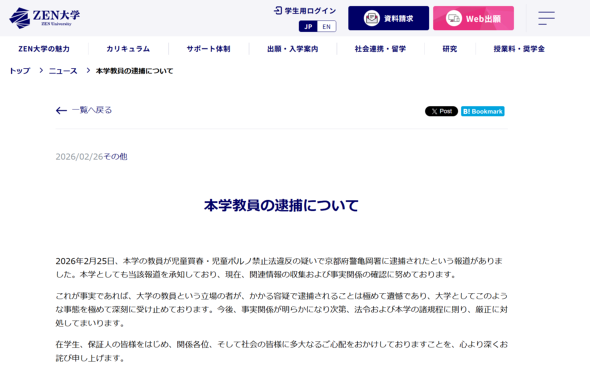Open the 研究 menu
590x375 pixels.
pos(450,49)
